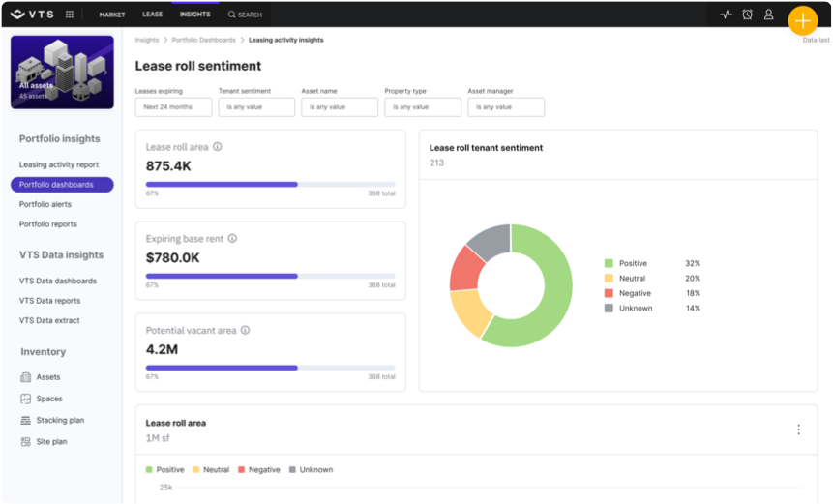Viewport: 833px width, 504px height.
Task: Switch to the Lease tab
Action: coord(152,15)
